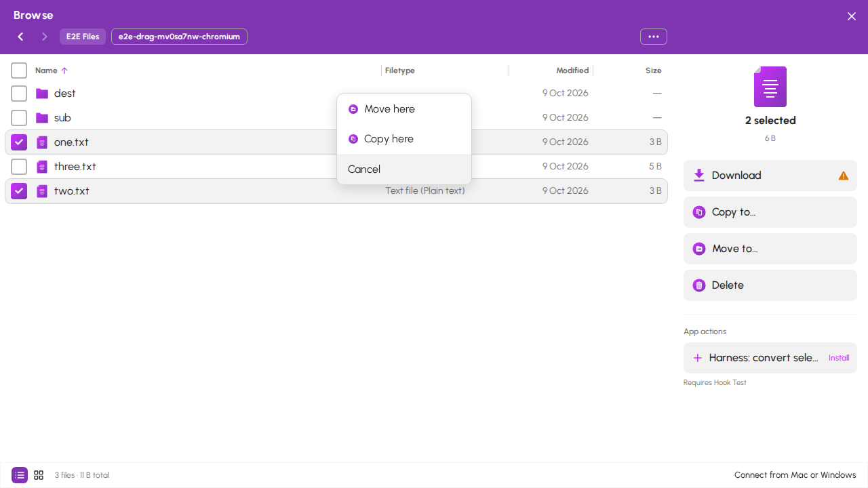Screen dimensions: 868x488
Task: Sort by the Name column header
Action: click(46, 70)
